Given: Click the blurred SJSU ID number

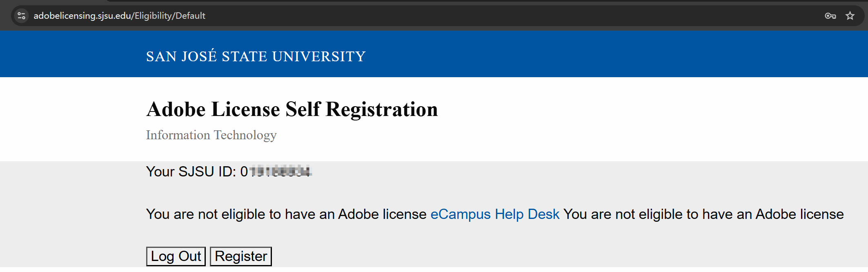Looking at the screenshot, I should (x=280, y=171).
